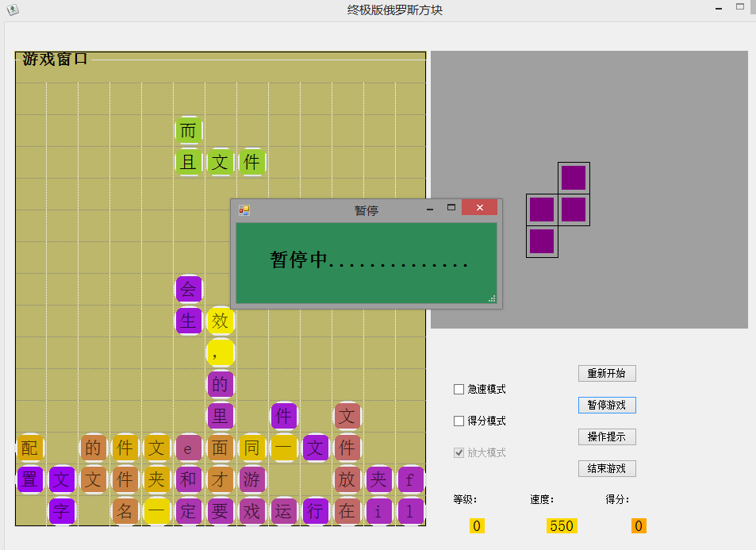Click the yellow level value 0
The image size is (756, 550).
coord(477,526)
